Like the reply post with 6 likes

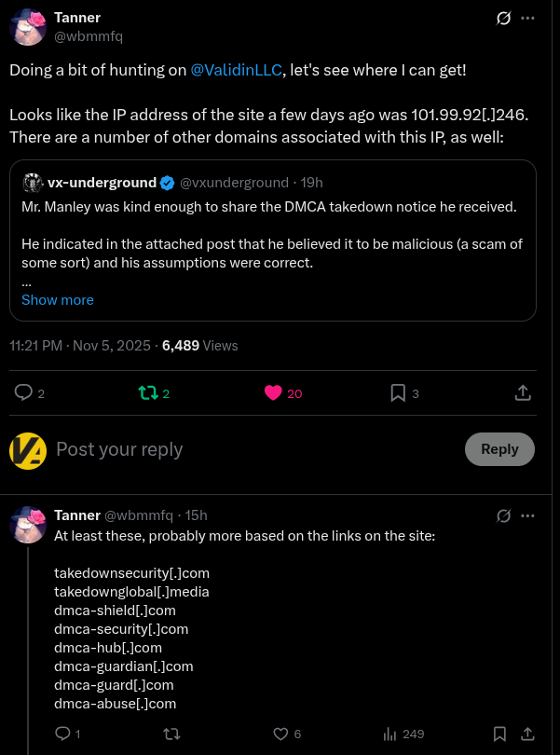click(280, 734)
